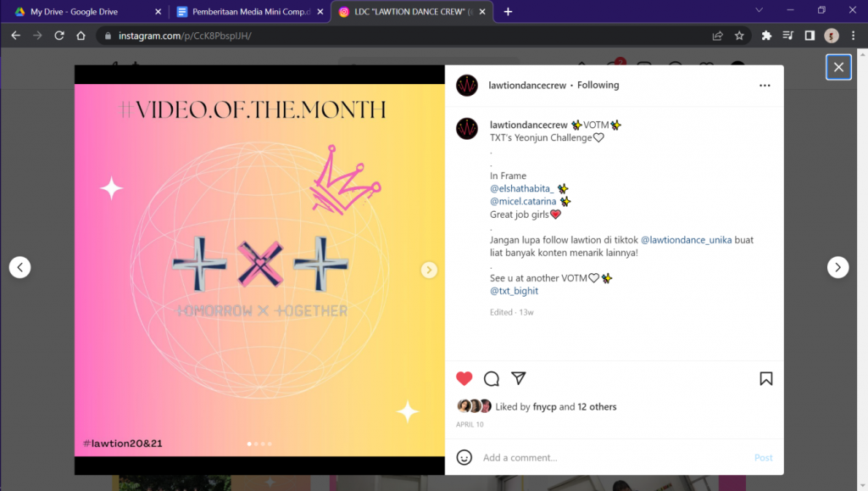
Task: Open the comment bubble icon
Action: click(x=491, y=378)
